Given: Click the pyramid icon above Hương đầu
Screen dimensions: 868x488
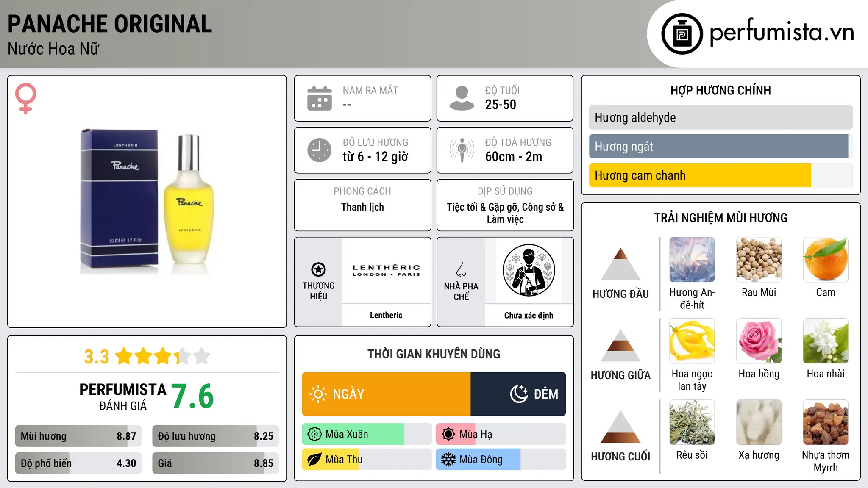Looking at the screenshot, I should (x=620, y=263).
